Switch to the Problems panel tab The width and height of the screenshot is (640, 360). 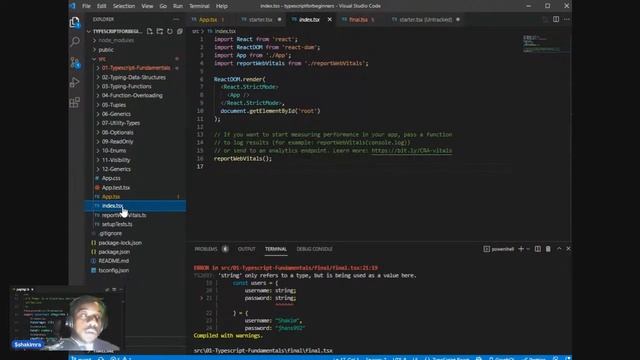[206, 249]
